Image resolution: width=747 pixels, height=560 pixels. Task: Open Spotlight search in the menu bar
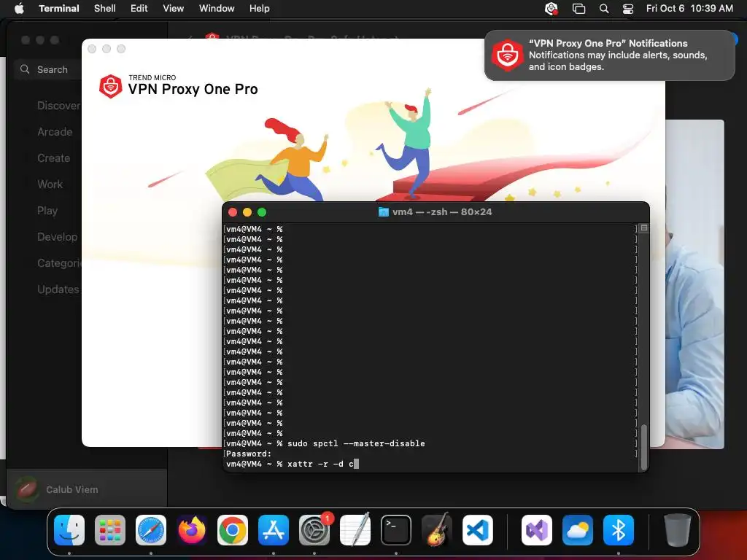(x=603, y=9)
